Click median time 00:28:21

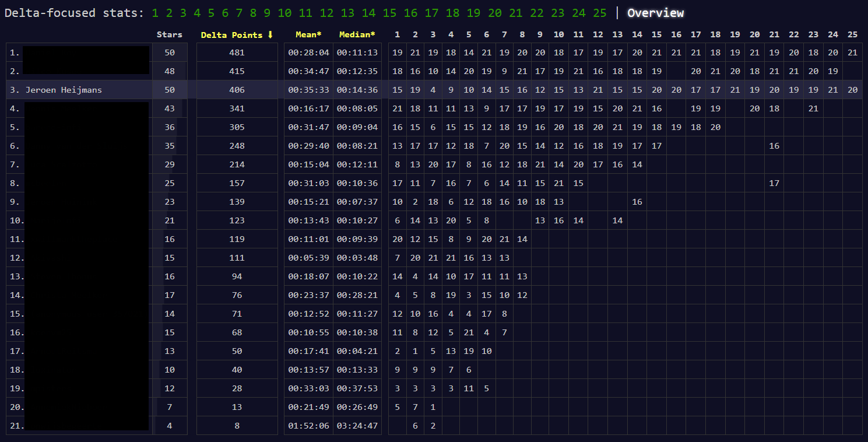(357, 295)
